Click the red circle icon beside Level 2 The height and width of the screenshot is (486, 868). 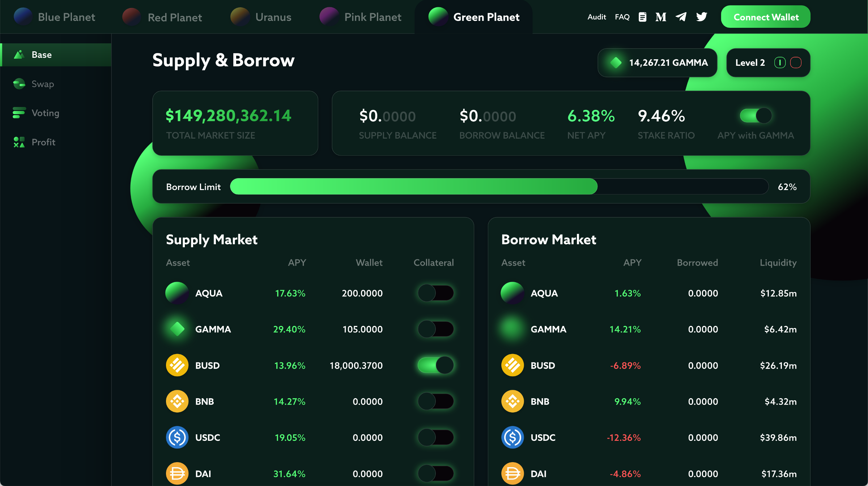pos(796,63)
